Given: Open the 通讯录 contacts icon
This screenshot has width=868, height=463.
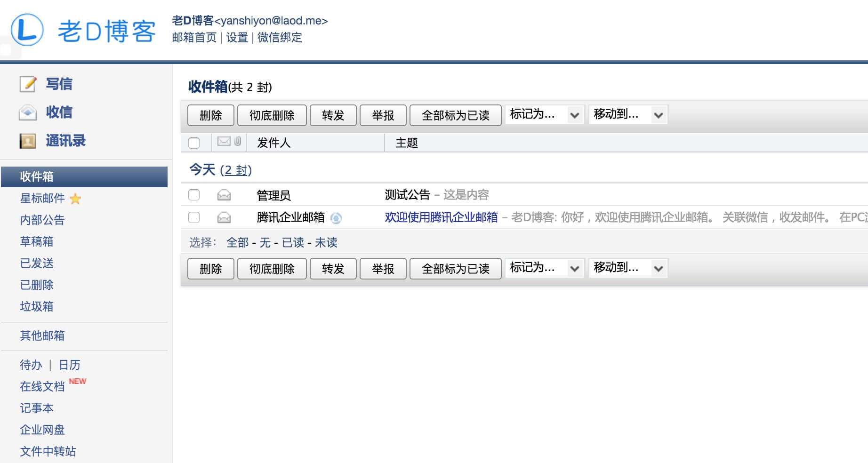Looking at the screenshot, I should tap(27, 140).
